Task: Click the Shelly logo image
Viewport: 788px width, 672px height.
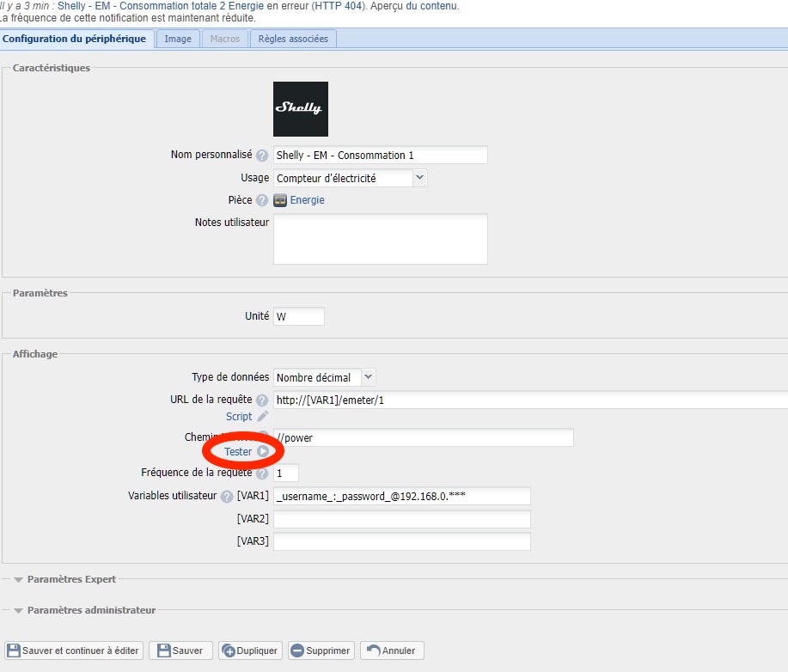Action: [x=300, y=109]
